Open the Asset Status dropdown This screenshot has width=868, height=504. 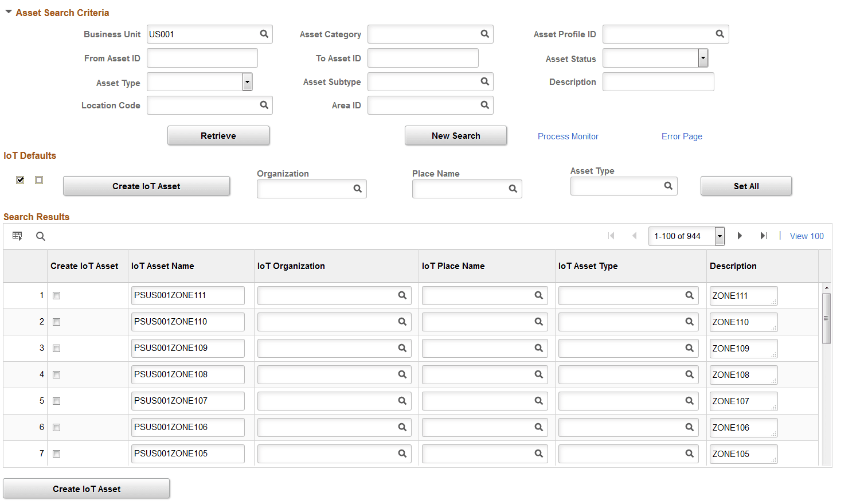(x=702, y=58)
